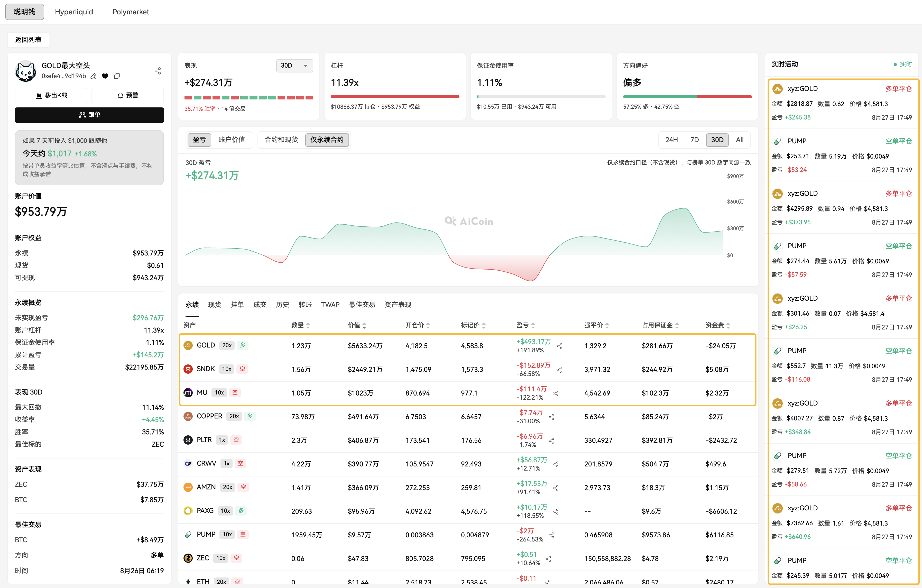Click the 预警 alert button
The width and height of the screenshot is (922, 588).
coord(128,95)
